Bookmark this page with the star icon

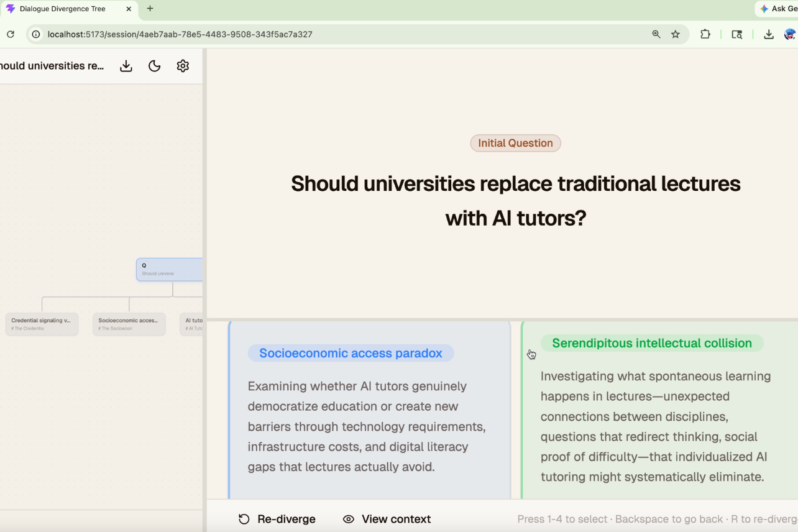(676, 34)
